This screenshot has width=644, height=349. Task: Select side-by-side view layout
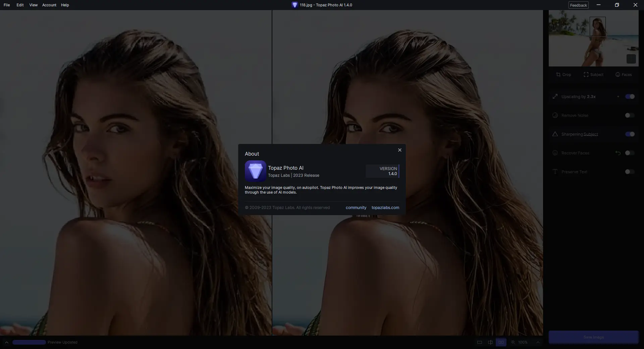click(501, 342)
